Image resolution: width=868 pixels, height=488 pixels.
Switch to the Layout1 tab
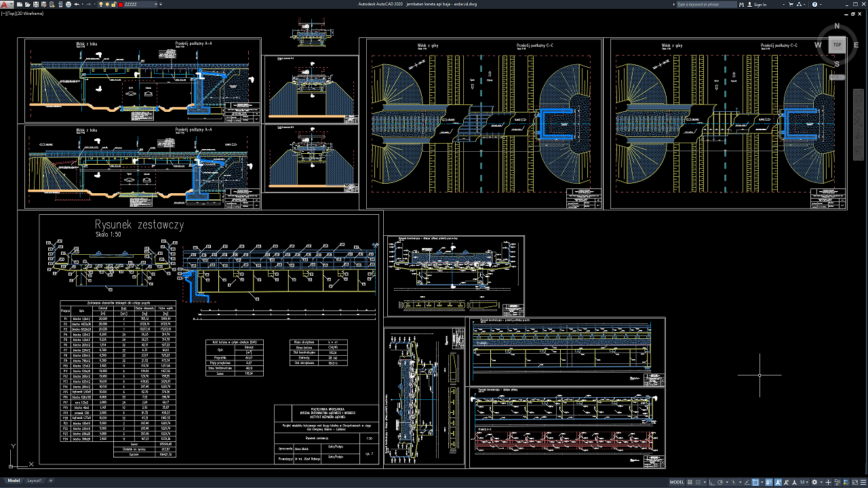[x=34, y=481]
